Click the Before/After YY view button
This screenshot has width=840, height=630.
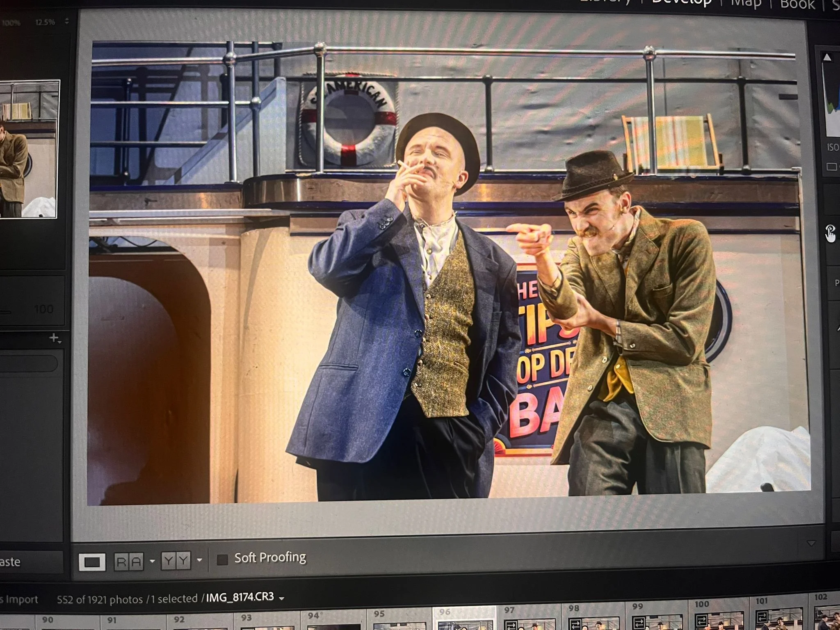(x=176, y=560)
